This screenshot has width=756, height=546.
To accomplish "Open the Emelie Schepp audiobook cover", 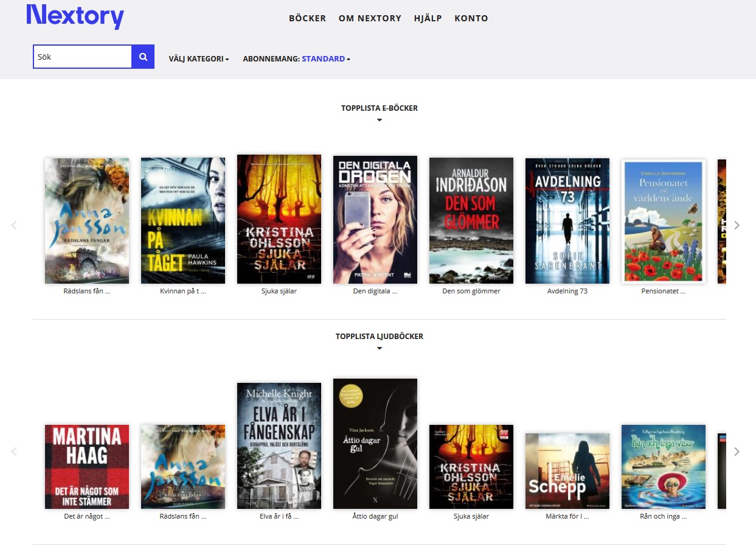I will (567, 471).
